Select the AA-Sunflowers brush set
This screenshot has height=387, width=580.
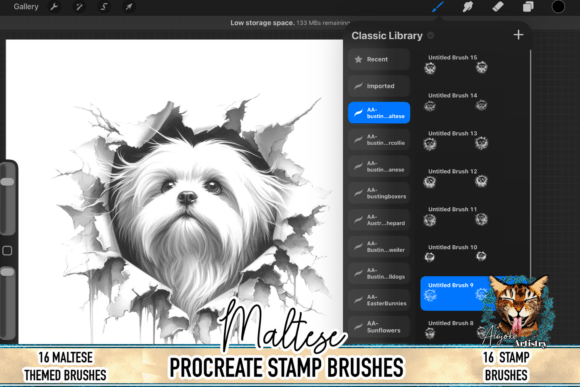tap(379, 327)
